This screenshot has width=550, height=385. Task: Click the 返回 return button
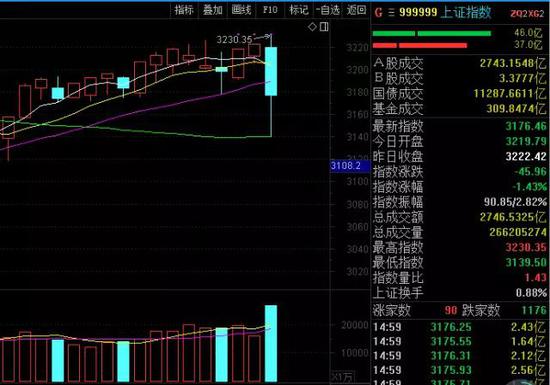tap(356, 10)
